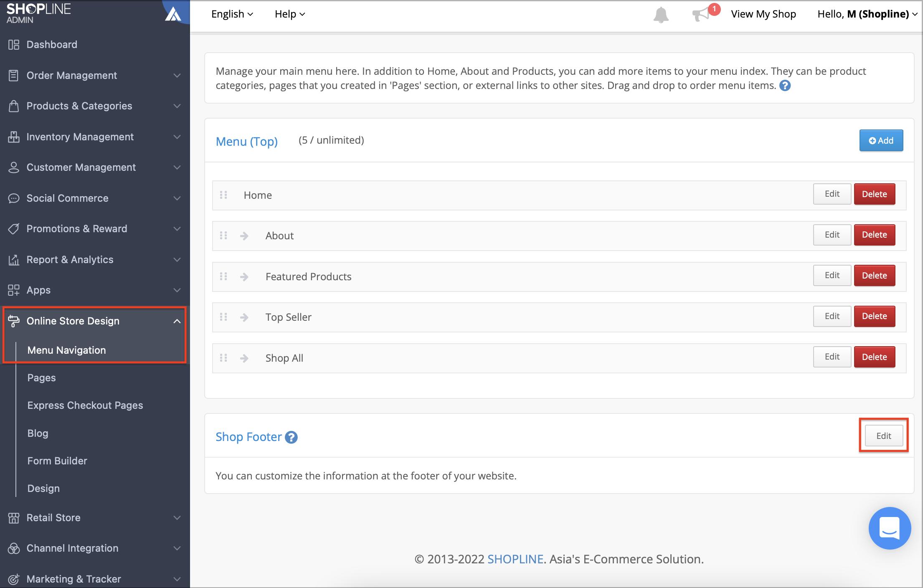Click the blue Add button
The height and width of the screenshot is (588, 923).
881,141
